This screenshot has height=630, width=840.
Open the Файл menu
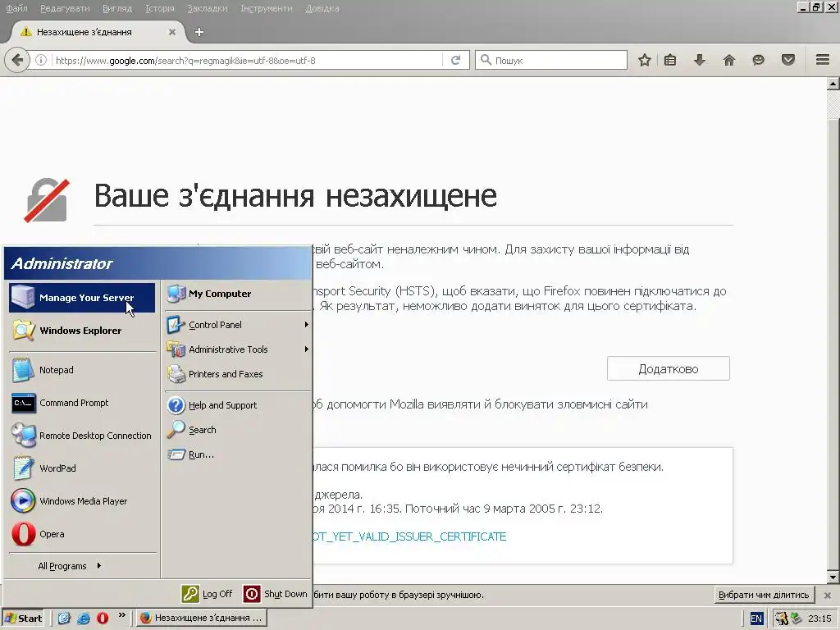click(x=16, y=8)
